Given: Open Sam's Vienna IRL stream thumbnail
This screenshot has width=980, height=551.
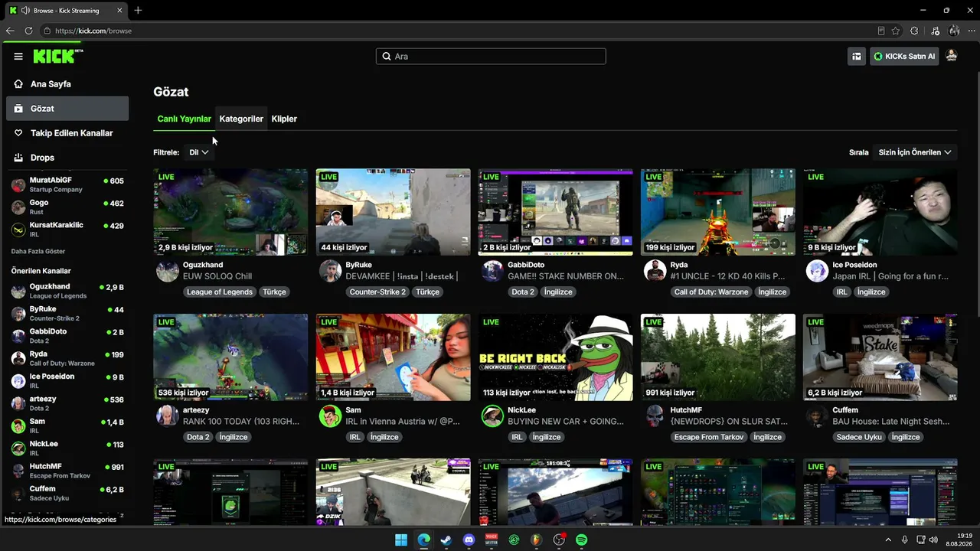Looking at the screenshot, I should (393, 357).
